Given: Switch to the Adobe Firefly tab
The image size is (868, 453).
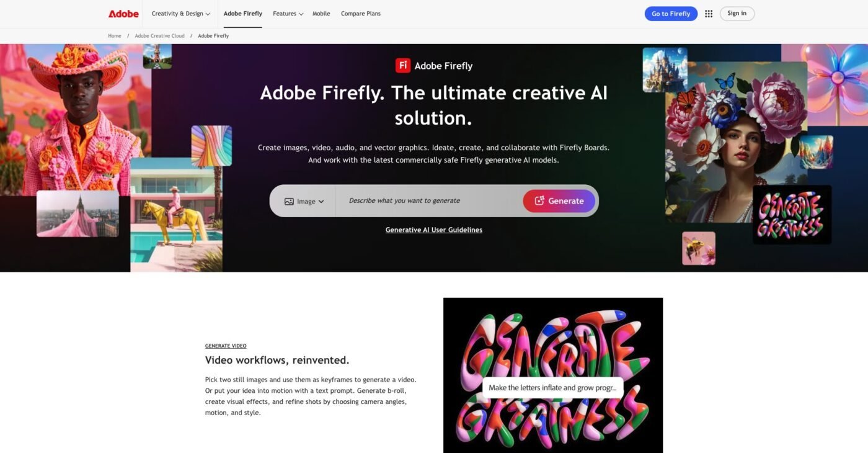Looking at the screenshot, I should tap(243, 14).
